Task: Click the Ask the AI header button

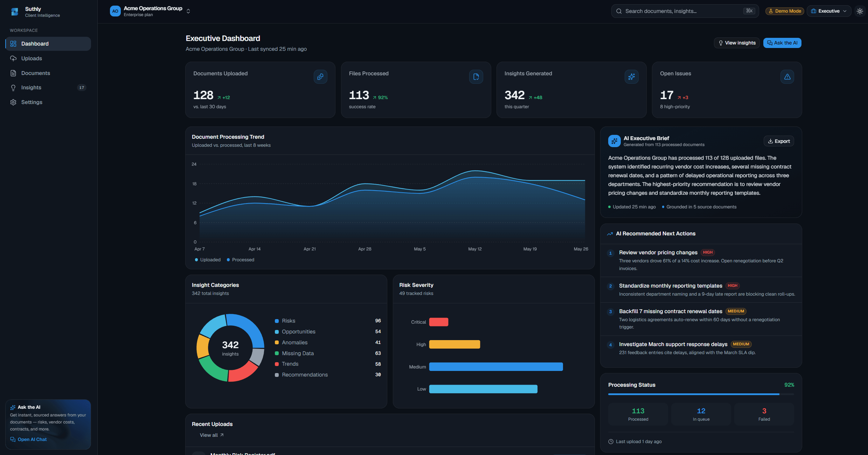Action: click(x=782, y=43)
